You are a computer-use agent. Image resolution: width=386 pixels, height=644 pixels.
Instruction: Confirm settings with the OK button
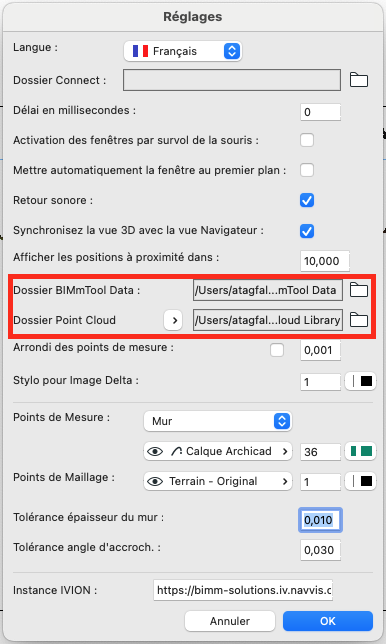click(328, 621)
